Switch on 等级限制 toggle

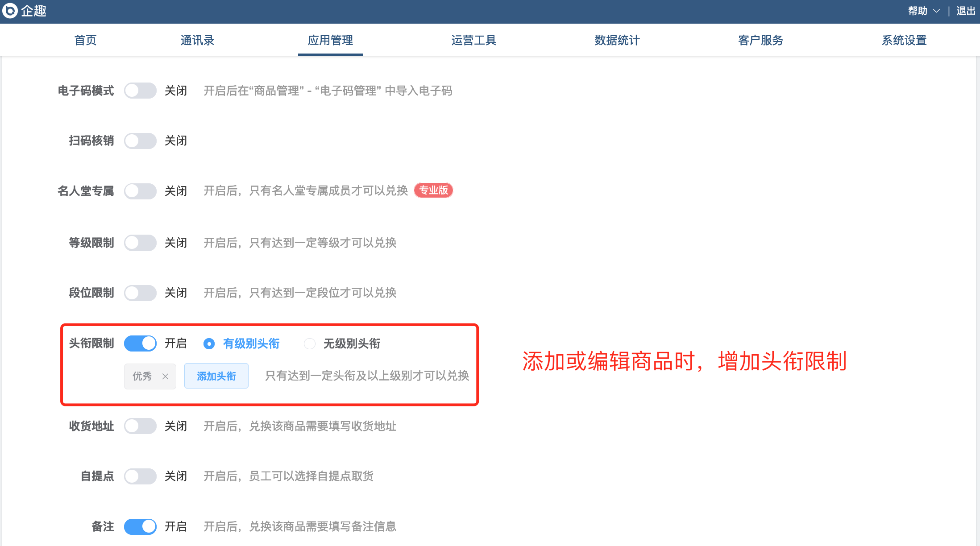point(140,243)
